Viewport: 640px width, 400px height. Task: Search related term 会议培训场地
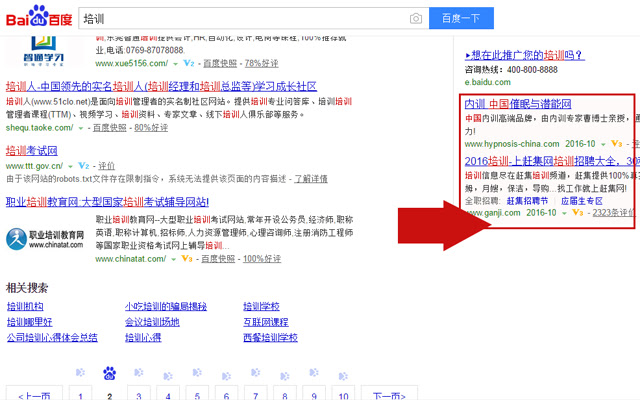(x=152, y=322)
